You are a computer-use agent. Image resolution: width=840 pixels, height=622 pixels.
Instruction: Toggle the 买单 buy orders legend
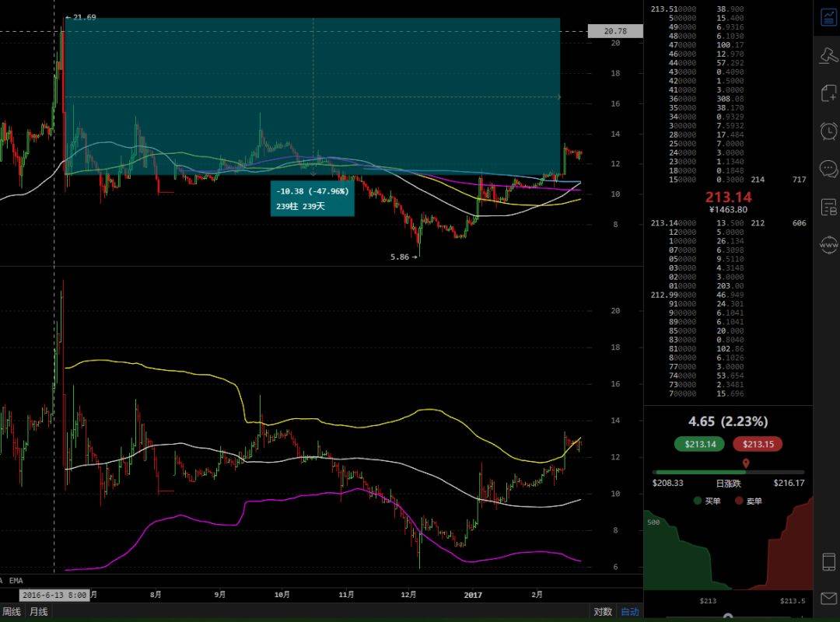coord(708,501)
